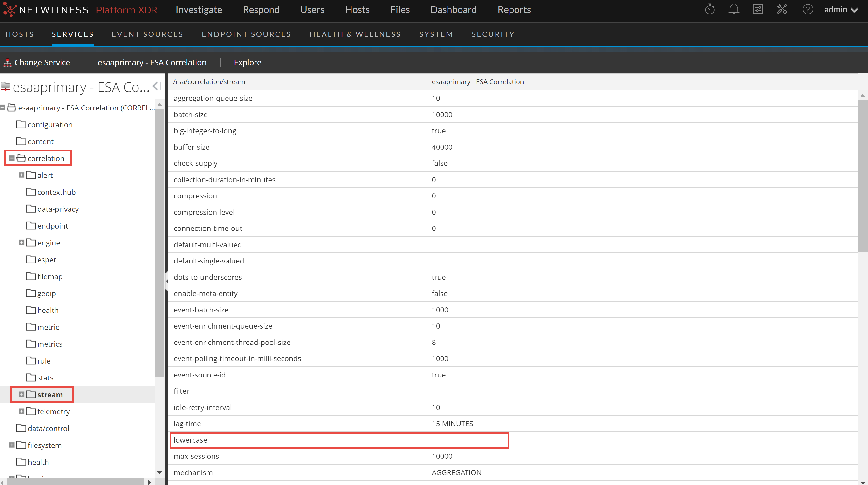Collapse the left tree panel arrow
Viewport: 868px width, 485px height.
pyautogui.click(x=157, y=86)
